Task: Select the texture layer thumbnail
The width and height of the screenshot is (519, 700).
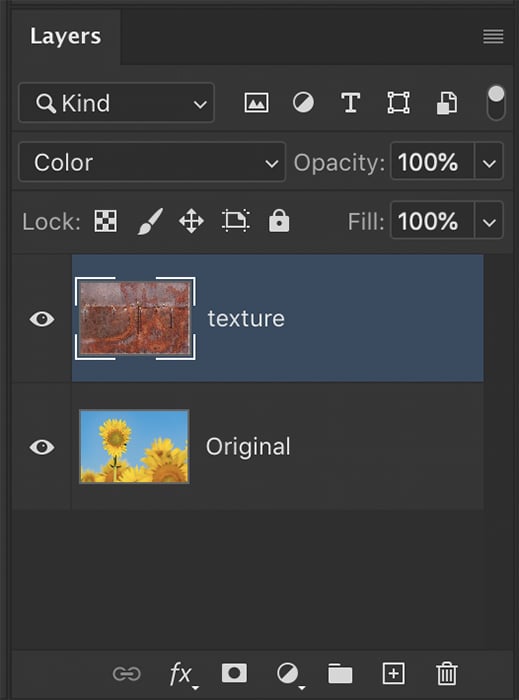Action: 135,318
